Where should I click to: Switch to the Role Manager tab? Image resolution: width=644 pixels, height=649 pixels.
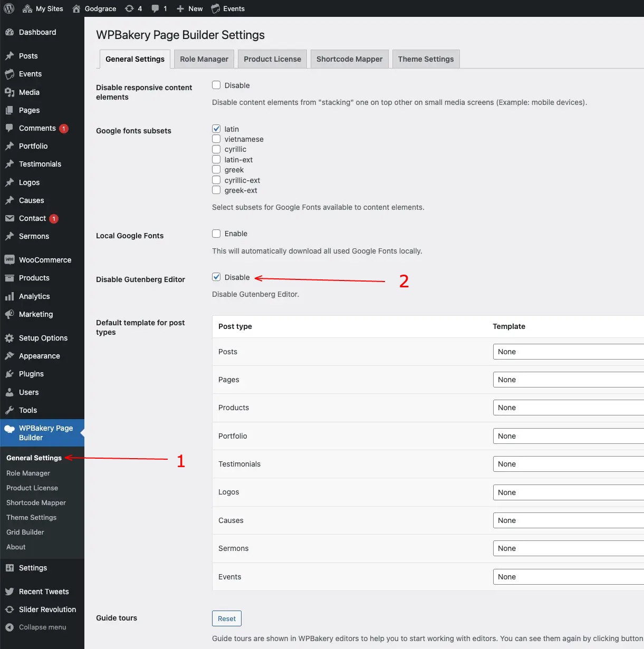[204, 59]
